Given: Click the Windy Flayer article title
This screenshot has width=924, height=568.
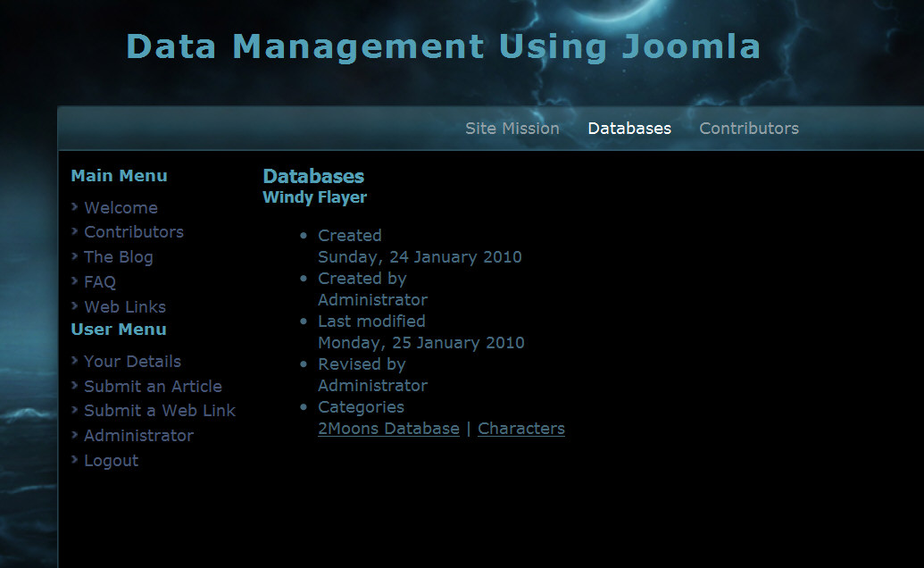Looking at the screenshot, I should [x=314, y=197].
